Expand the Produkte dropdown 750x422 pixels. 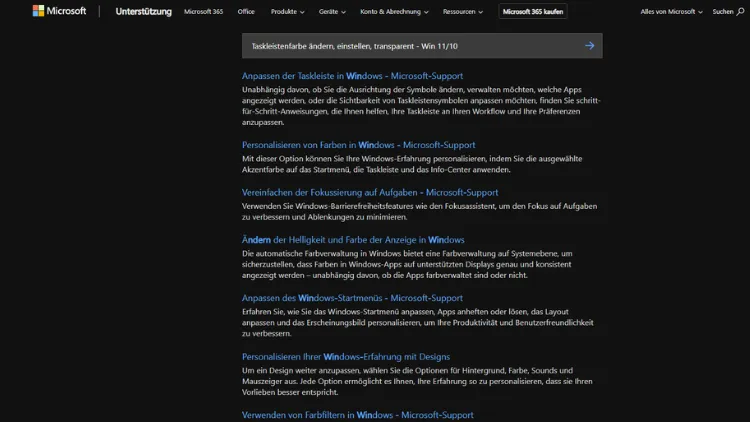pyautogui.click(x=287, y=11)
